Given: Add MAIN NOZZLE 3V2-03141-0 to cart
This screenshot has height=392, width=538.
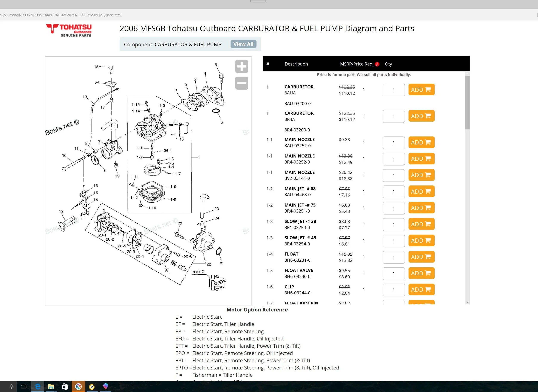Looking at the screenshot, I should [421, 175].
